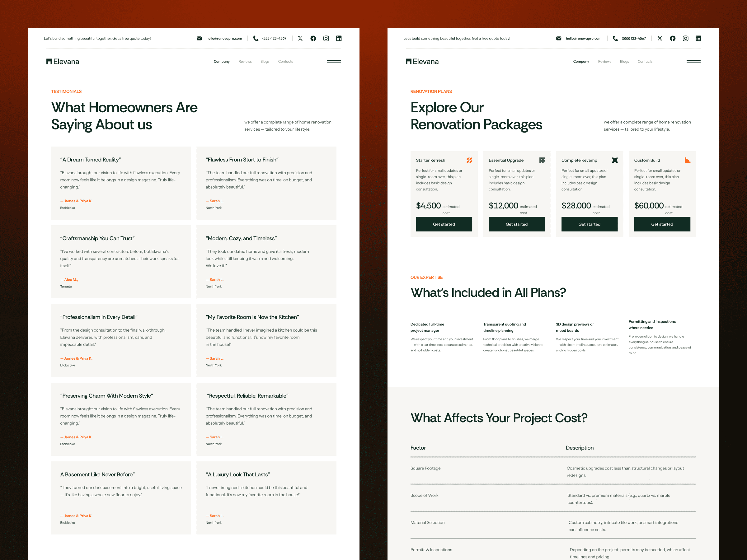The image size is (747, 560).
Task: Expand the hamburger menu on right page
Action: tap(694, 61)
